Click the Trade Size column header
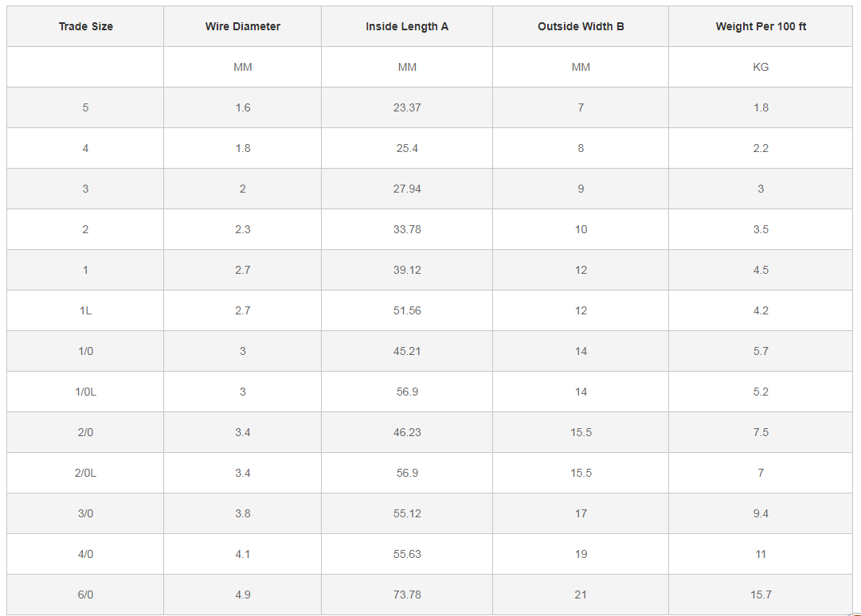 [x=86, y=26]
